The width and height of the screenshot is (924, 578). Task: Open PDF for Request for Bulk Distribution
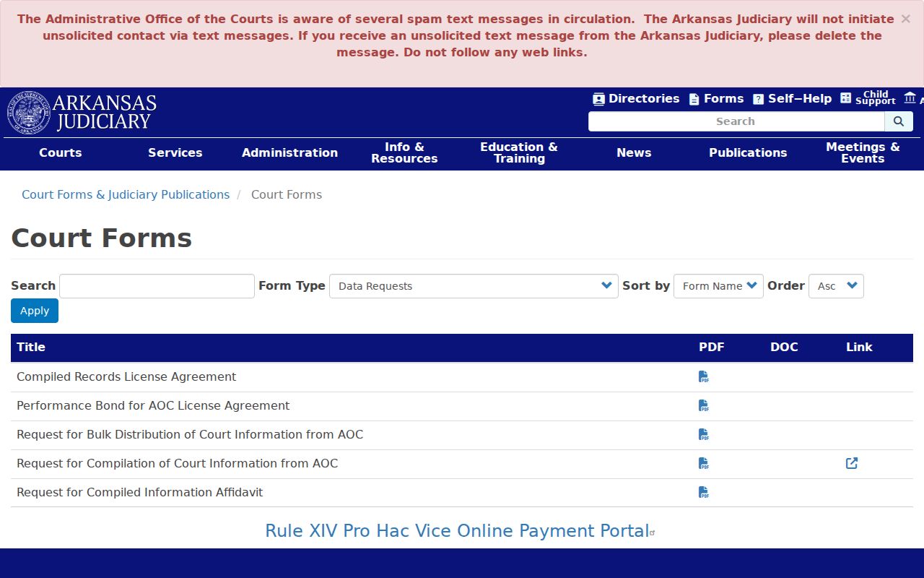click(x=704, y=434)
